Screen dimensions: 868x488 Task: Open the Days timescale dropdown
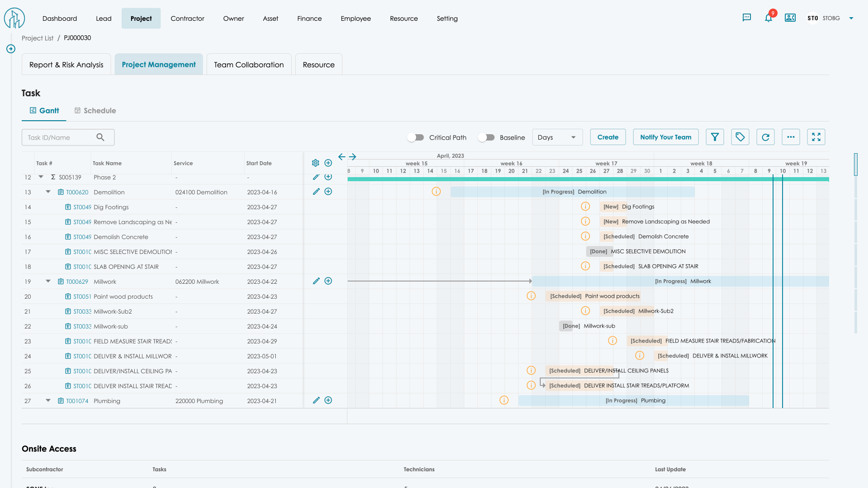pyautogui.click(x=557, y=137)
